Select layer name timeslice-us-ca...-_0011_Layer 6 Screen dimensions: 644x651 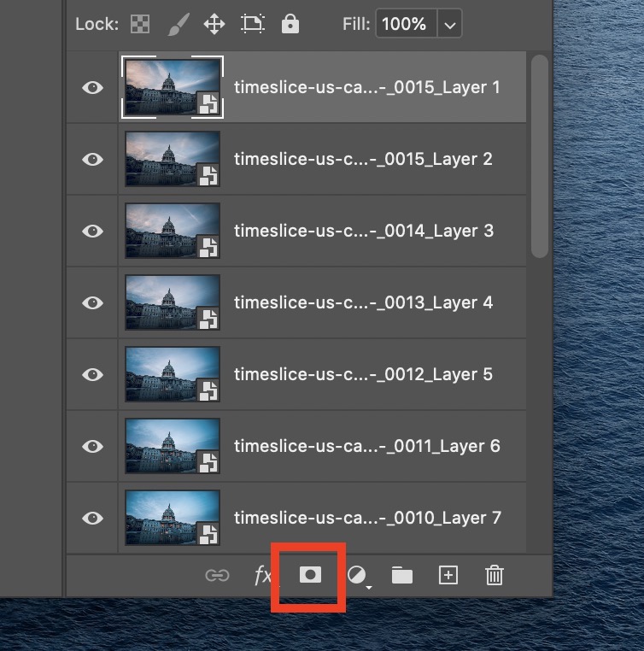(x=366, y=447)
